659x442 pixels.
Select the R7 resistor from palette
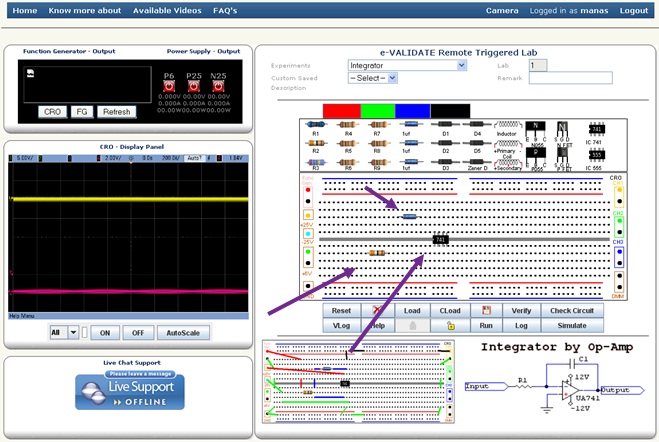378,124
